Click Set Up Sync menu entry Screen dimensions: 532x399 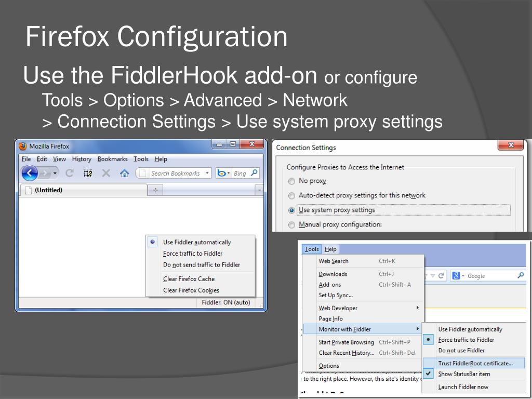(363, 295)
